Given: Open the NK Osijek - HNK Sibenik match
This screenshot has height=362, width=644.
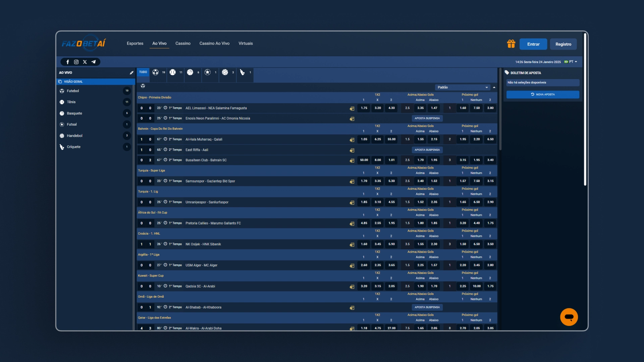Looking at the screenshot, I should tap(203, 244).
